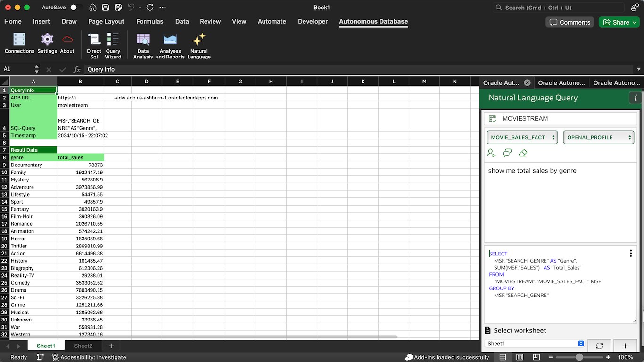The width and height of the screenshot is (644, 362).
Task: Click the formula bar showing Query Info
Action: pos(359,69)
